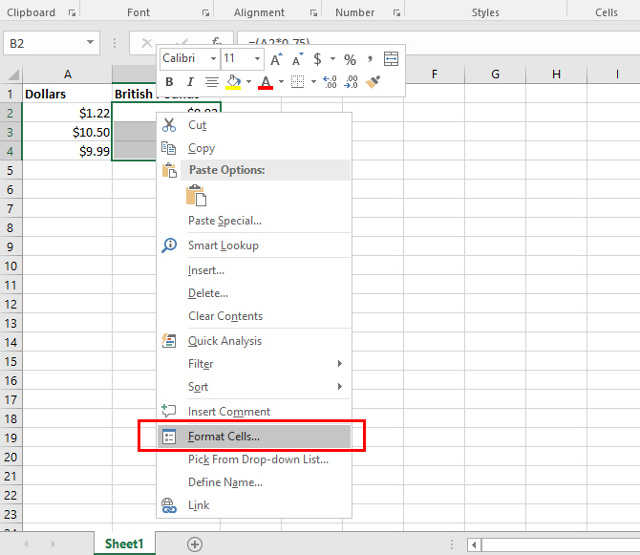Click the Dollars header cell
This screenshot has width=640, height=555.
pyautogui.click(x=67, y=94)
